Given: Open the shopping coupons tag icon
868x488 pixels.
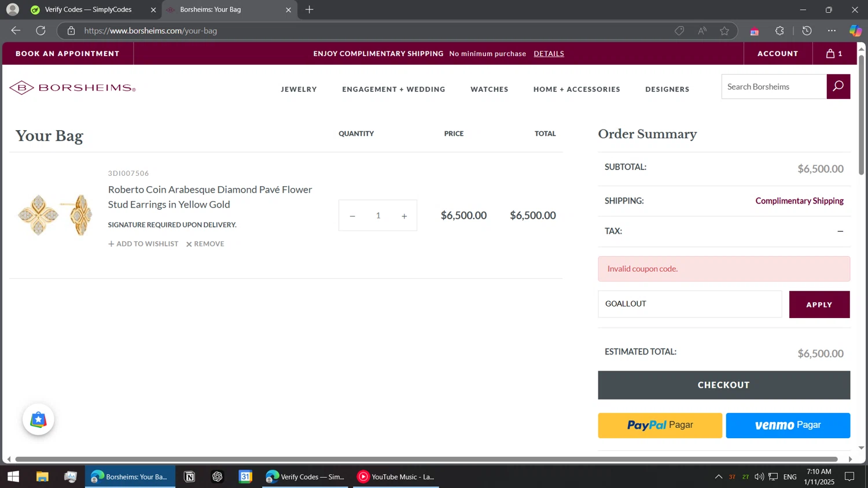Looking at the screenshot, I should (679, 31).
